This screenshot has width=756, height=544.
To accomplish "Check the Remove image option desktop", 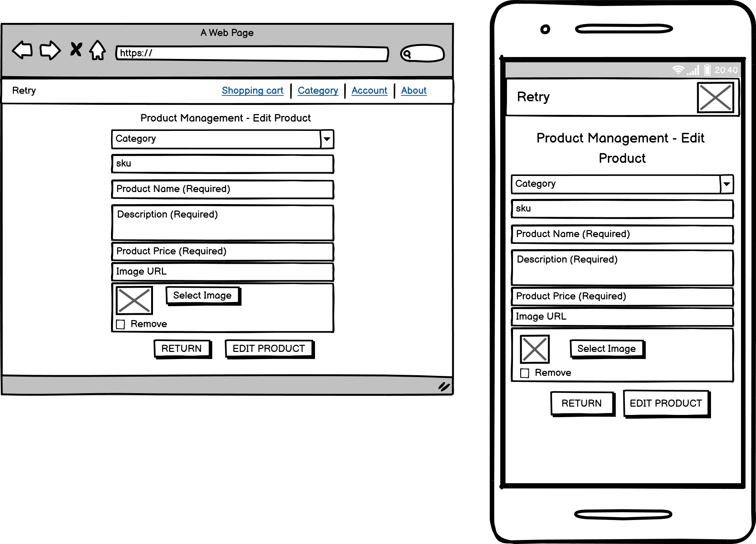I will 122,324.
